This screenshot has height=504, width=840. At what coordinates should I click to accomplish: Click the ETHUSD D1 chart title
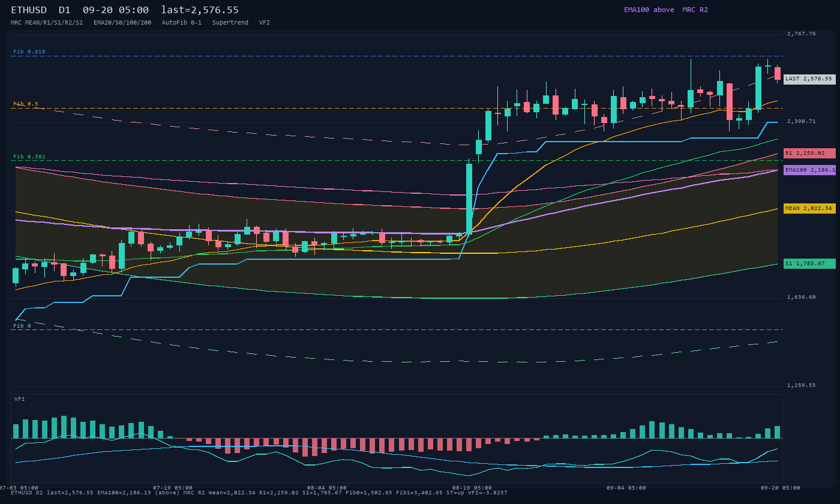(x=41, y=10)
